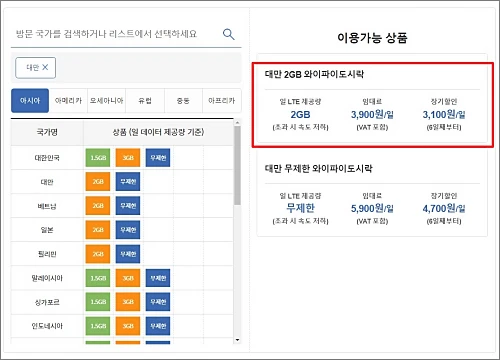Image resolution: width=500 pixels, height=360 pixels.
Task: Switch to the 유럽 tab
Action: 145,100
